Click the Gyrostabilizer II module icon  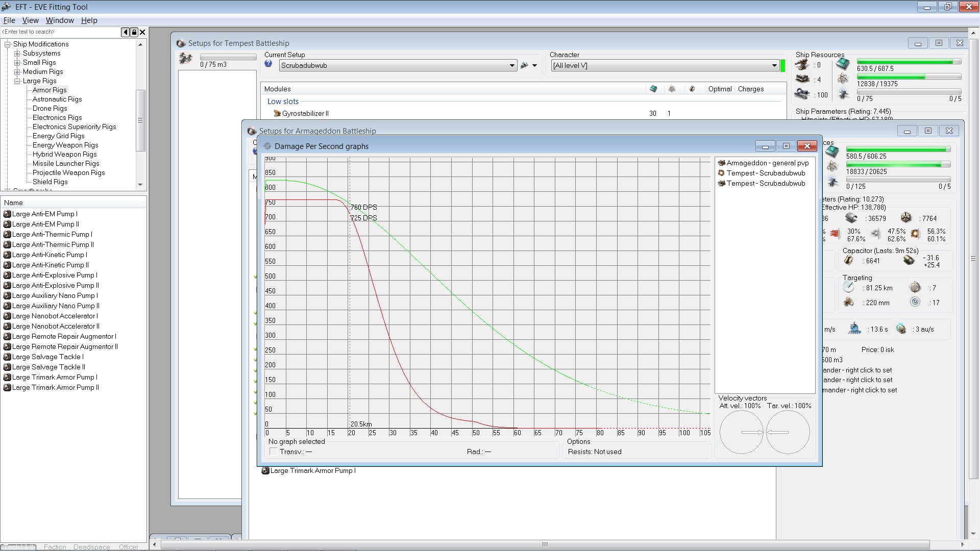[x=277, y=113]
